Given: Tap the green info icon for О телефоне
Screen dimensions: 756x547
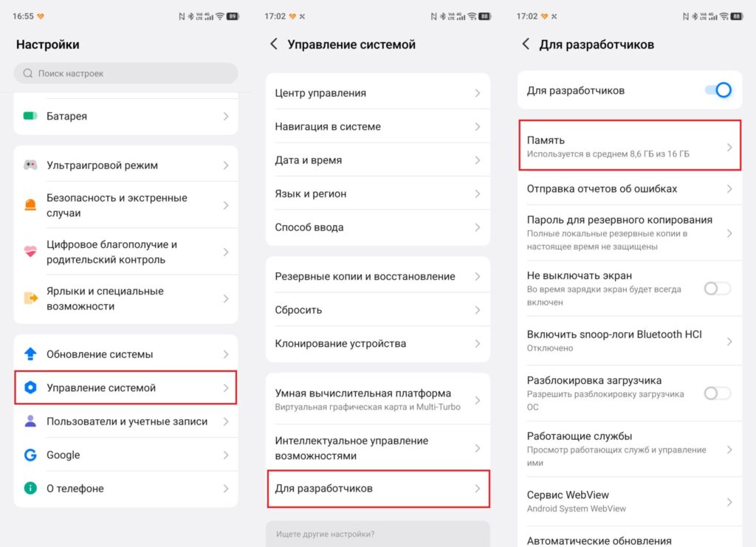Looking at the screenshot, I should (x=30, y=488).
